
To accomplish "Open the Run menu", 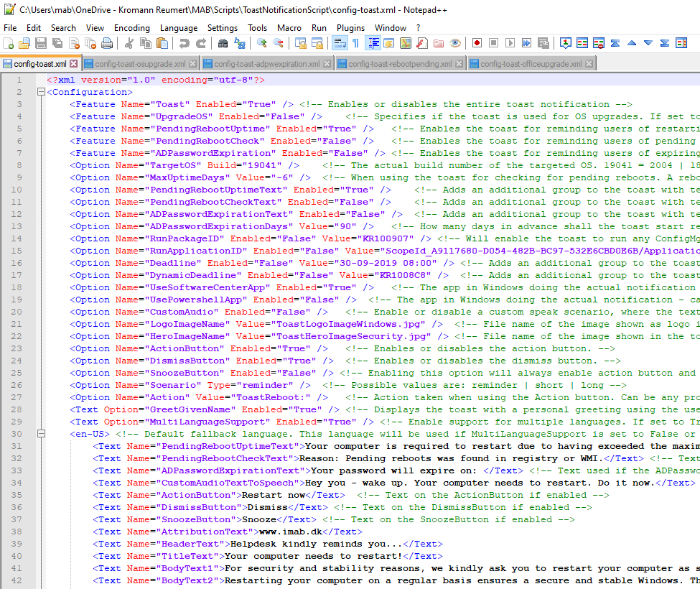I will [x=319, y=28].
